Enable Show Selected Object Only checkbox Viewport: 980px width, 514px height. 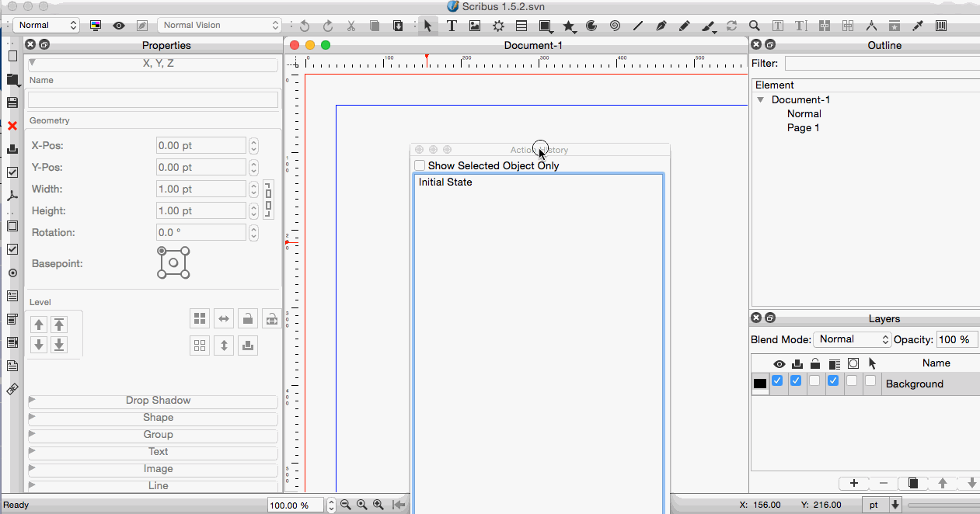[x=420, y=165]
